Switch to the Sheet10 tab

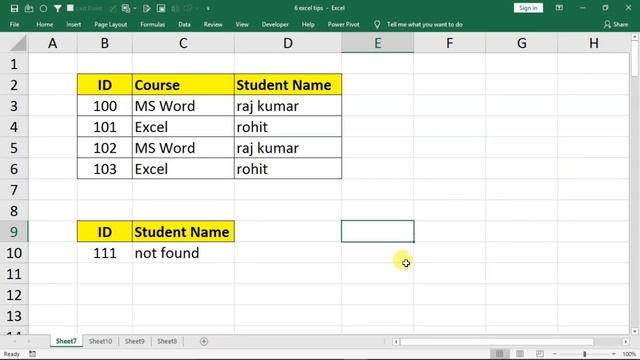tap(100, 341)
